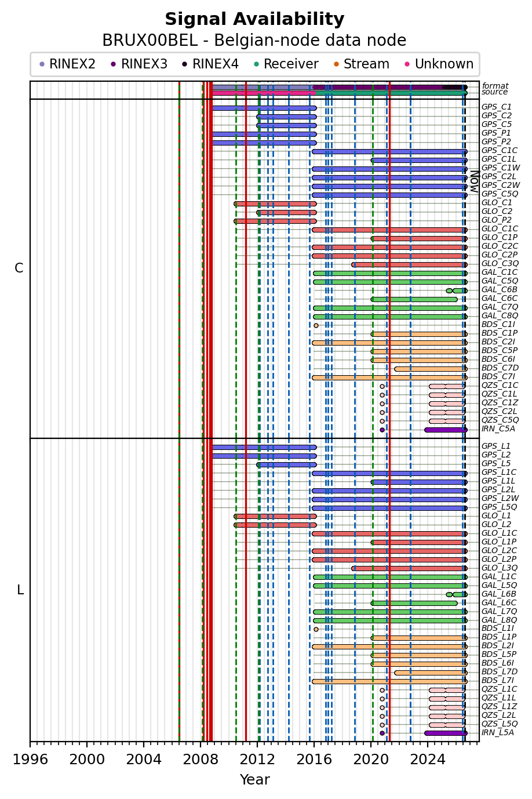Select the GLO_L3Q signal label

500,568
